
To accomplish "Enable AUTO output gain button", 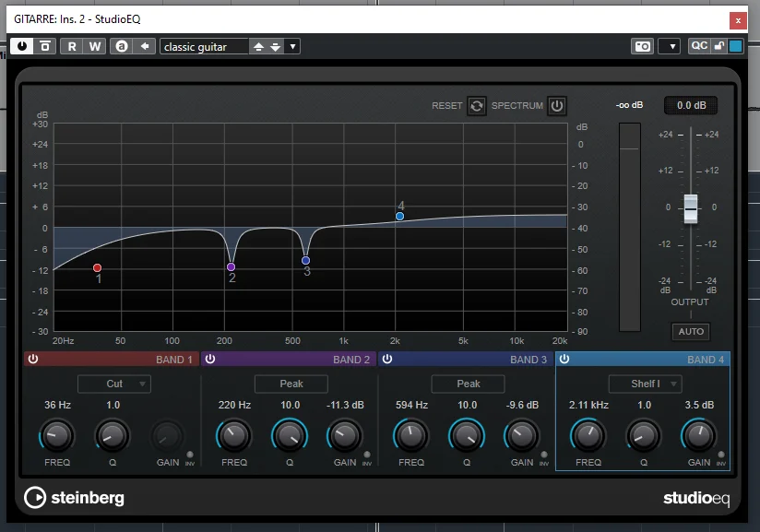I will point(691,331).
